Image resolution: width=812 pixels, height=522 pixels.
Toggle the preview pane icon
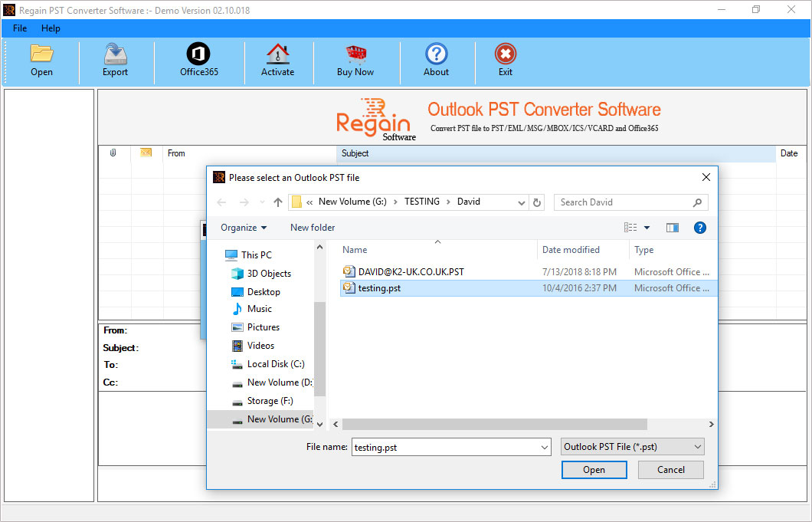pyautogui.click(x=672, y=228)
